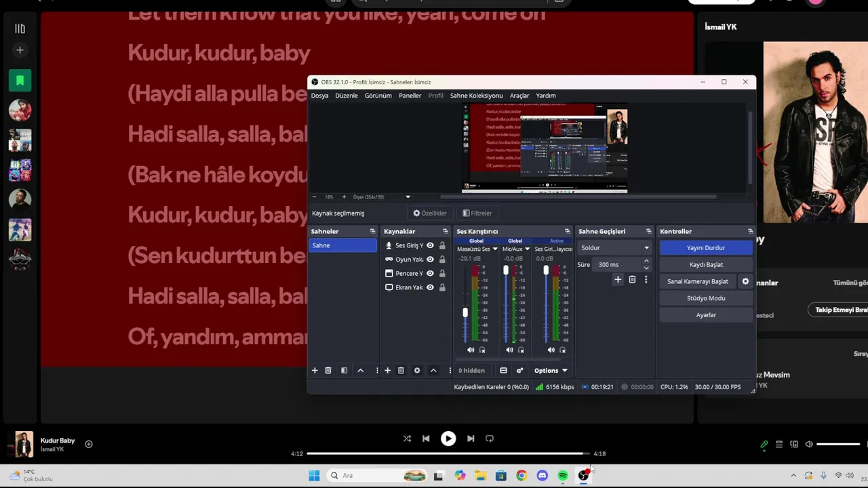
Task: Open Sanal Kamera settings gear icon
Action: pos(745,281)
